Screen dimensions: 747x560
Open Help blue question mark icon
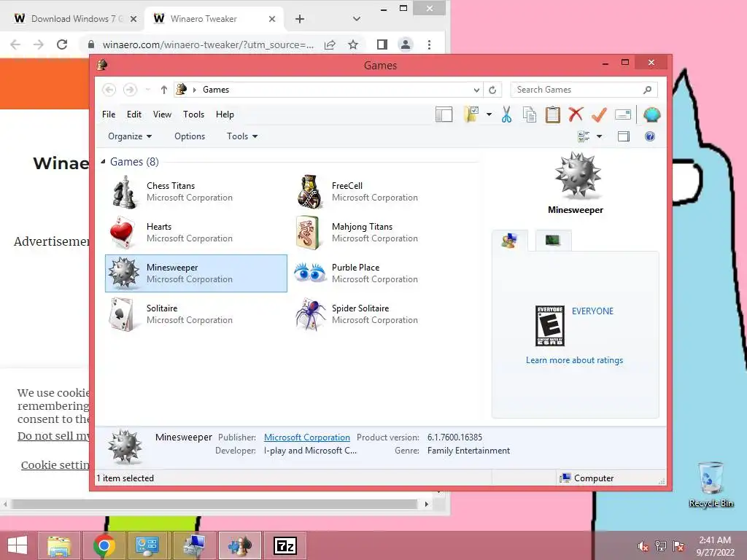click(x=650, y=136)
